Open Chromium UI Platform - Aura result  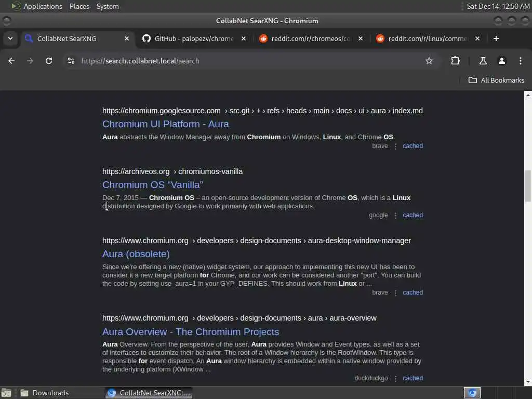pyautogui.click(x=166, y=124)
